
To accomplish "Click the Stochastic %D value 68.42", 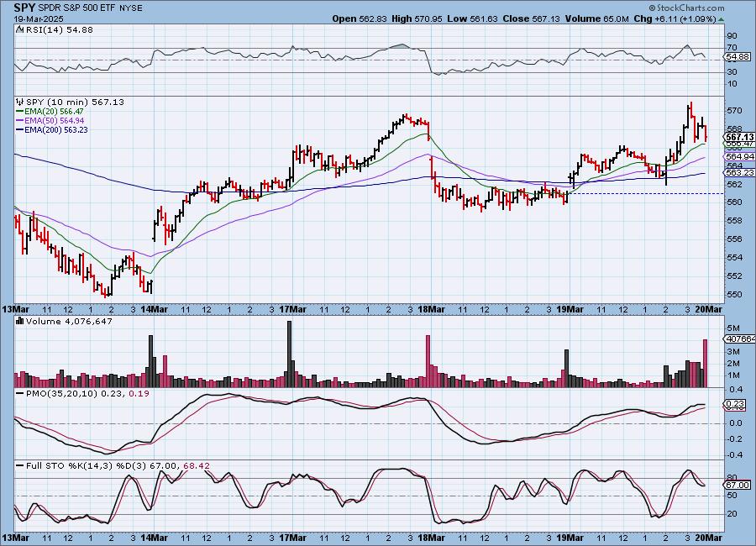I will pos(197,466).
